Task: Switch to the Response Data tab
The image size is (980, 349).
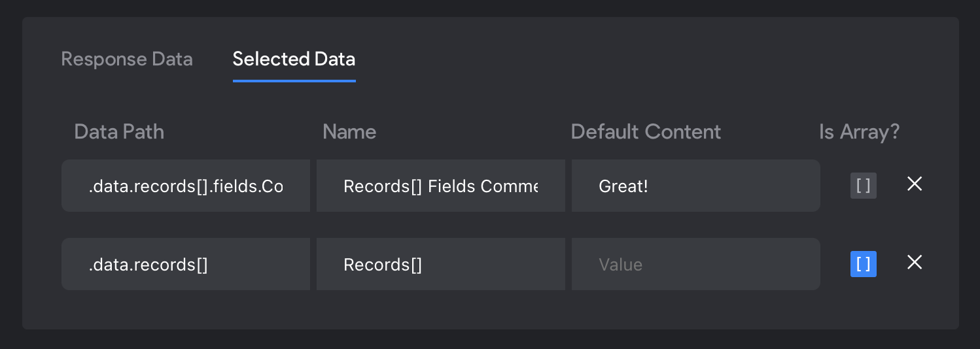Action: tap(126, 59)
